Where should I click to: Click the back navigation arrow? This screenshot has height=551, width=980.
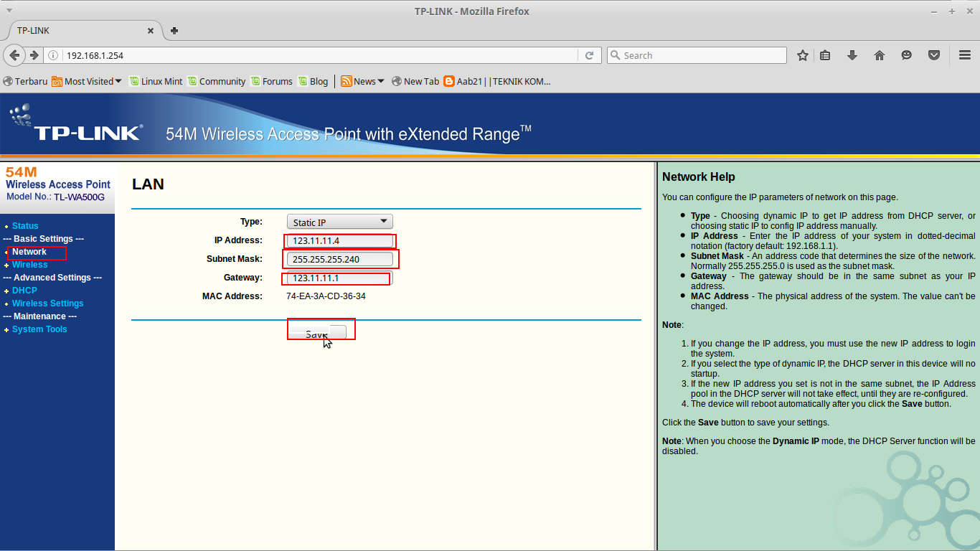14,55
